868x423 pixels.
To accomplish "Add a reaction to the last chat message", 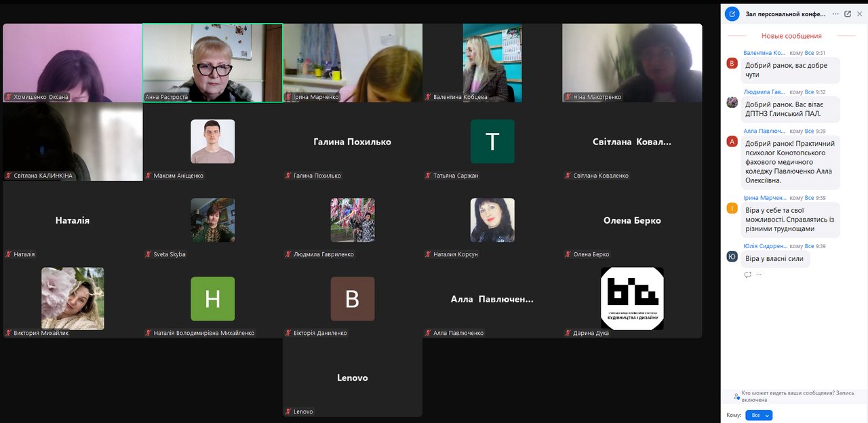I will (748, 275).
